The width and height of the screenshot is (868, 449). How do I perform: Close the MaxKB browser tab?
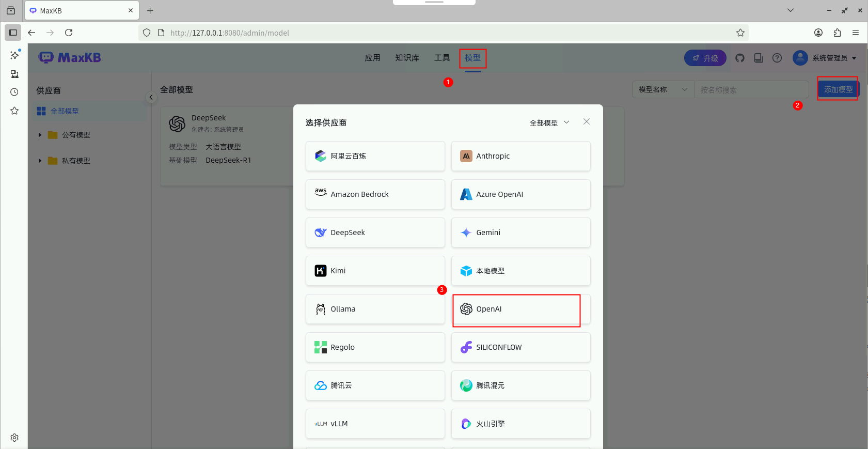131,10
